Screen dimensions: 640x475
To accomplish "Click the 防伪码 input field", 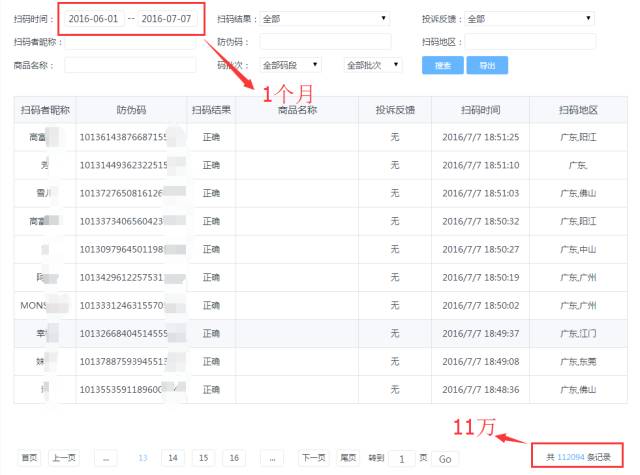I will (325, 42).
